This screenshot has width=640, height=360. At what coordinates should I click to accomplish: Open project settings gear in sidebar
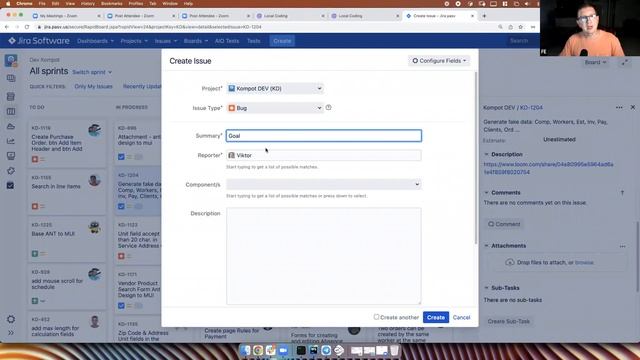(x=11, y=319)
